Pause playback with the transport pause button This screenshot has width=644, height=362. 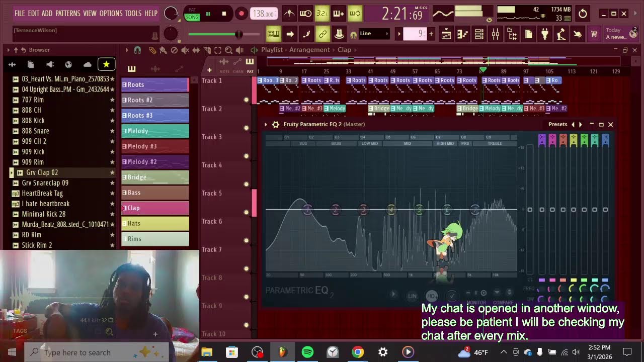coord(208,14)
